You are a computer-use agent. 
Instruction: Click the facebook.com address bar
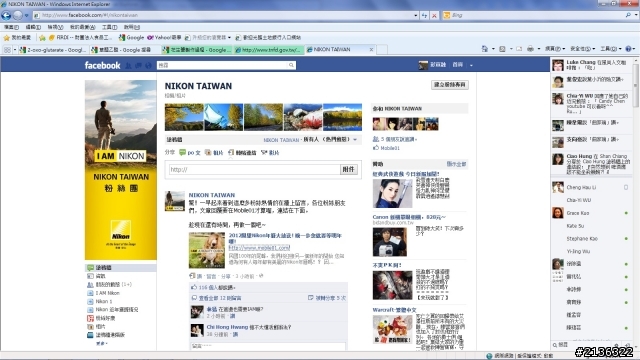222,15
